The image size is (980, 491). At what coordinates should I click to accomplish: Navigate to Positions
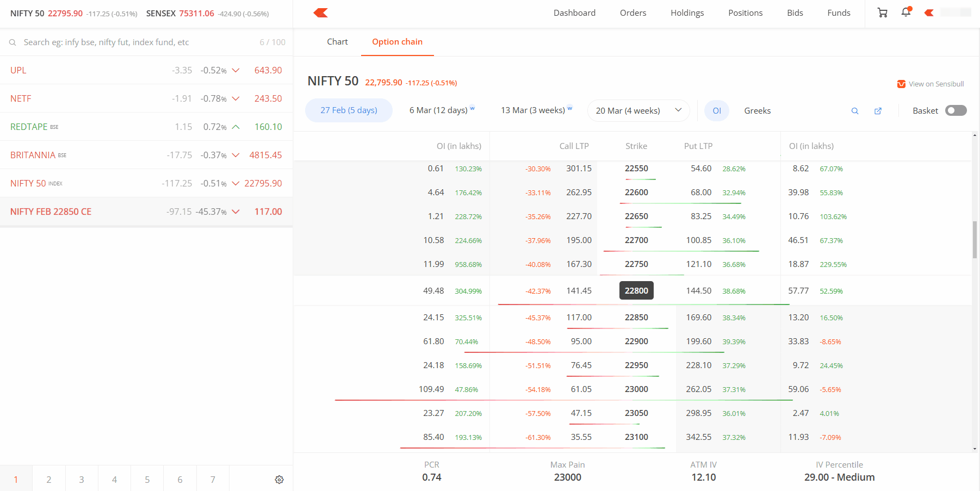point(745,13)
